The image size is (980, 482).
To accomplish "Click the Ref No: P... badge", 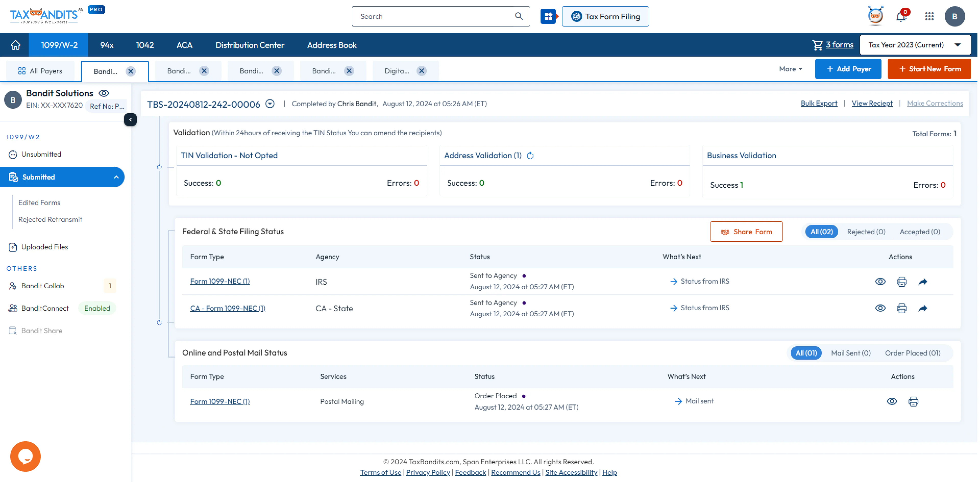I will (x=107, y=106).
